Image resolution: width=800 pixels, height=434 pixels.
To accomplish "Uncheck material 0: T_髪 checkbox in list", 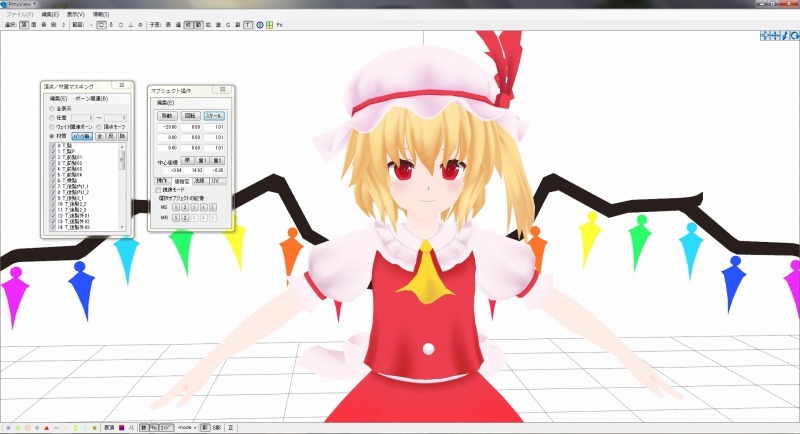I will pos(53,146).
